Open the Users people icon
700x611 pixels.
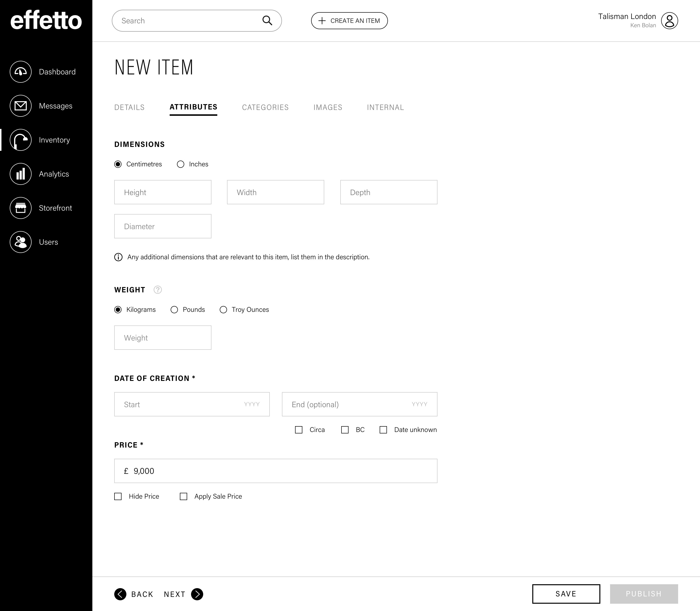(x=21, y=242)
